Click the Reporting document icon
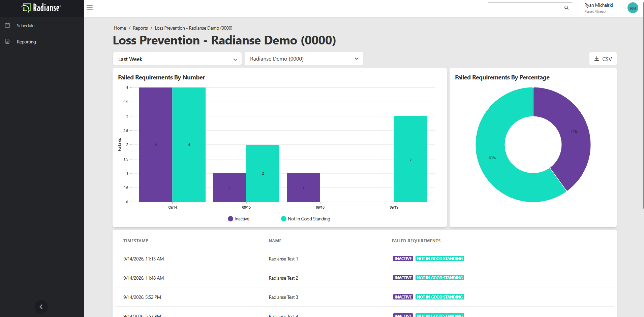 7,41
